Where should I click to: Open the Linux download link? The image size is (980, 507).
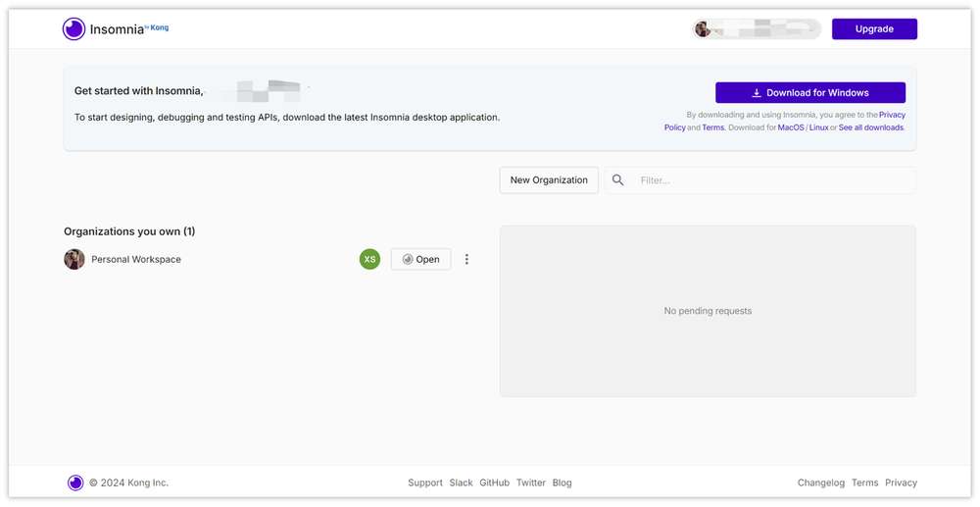click(x=818, y=127)
